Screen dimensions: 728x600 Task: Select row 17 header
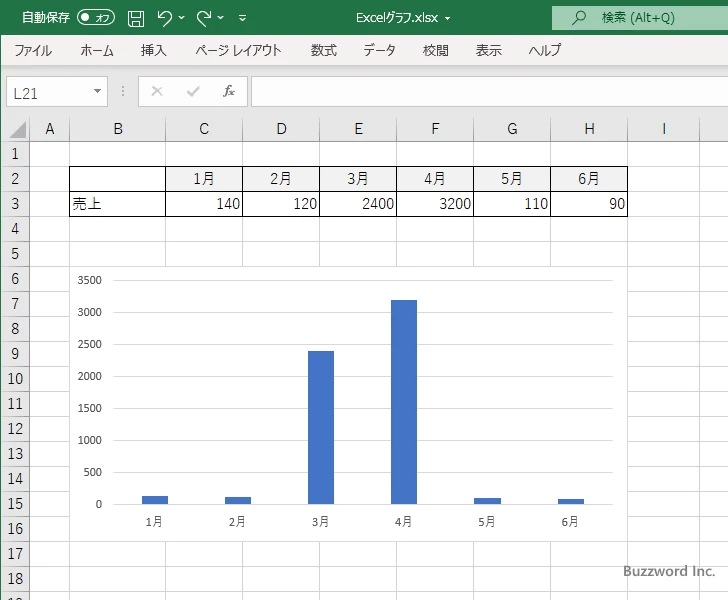[x=15, y=554]
